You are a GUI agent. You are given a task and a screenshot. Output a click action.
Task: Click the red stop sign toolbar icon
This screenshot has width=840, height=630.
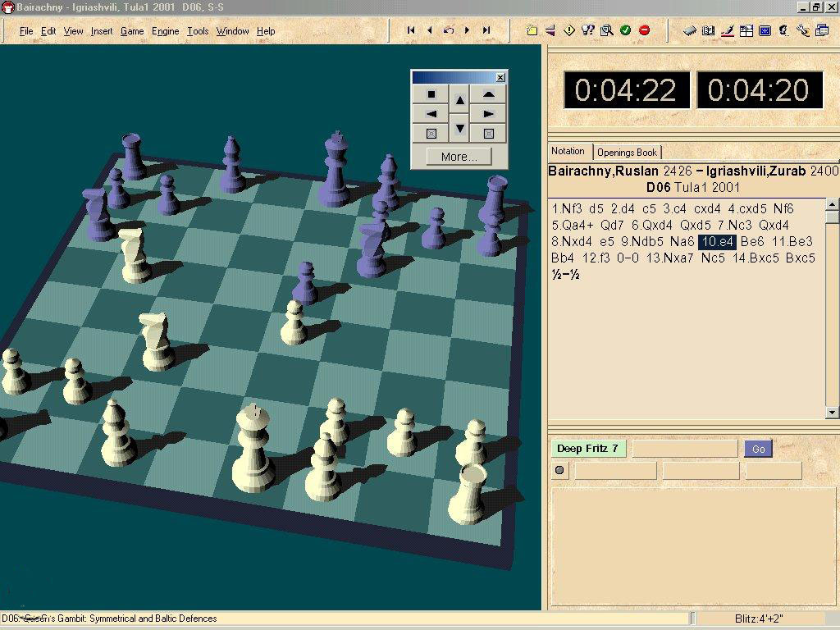[644, 30]
